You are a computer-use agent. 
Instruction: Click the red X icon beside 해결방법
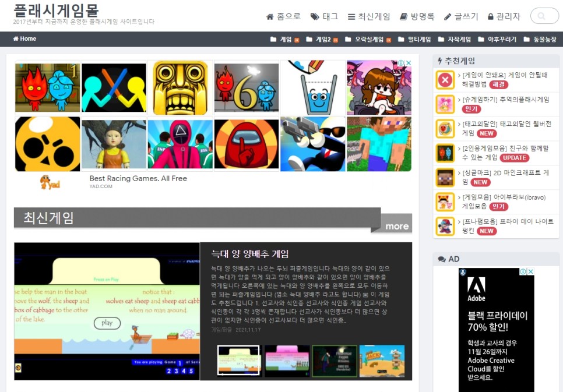(445, 80)
